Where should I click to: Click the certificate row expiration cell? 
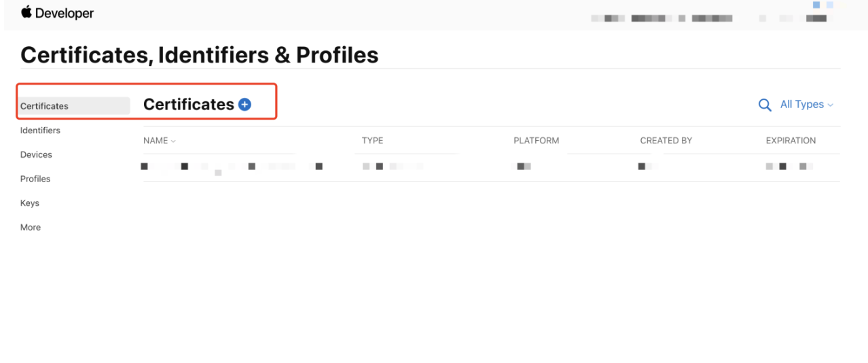789,167
